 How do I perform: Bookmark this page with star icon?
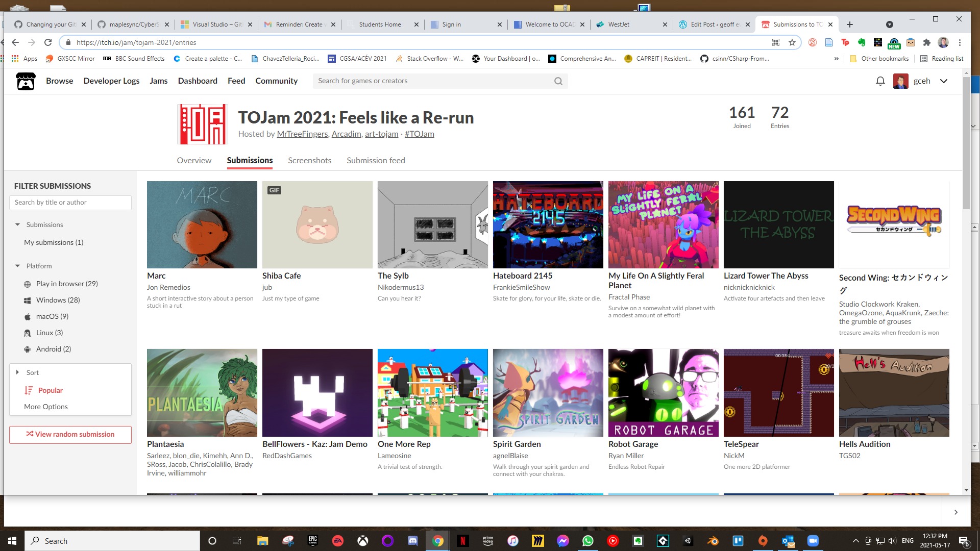[x=792, y=42]
